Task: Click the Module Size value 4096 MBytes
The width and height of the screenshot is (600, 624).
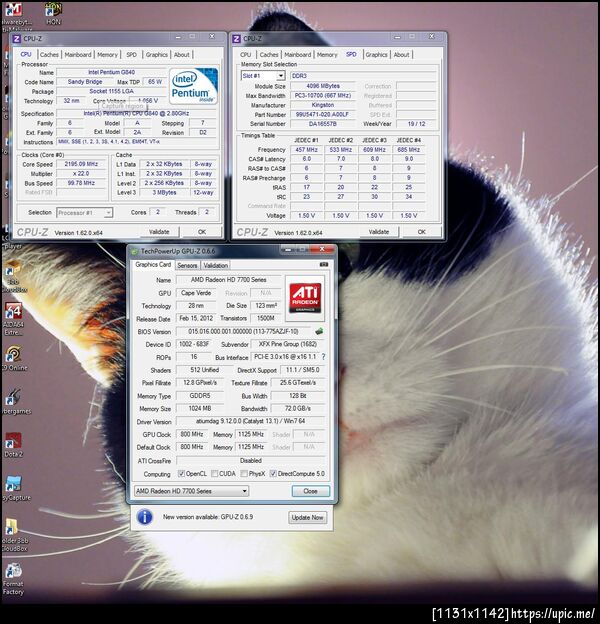Action: (322, 86)
